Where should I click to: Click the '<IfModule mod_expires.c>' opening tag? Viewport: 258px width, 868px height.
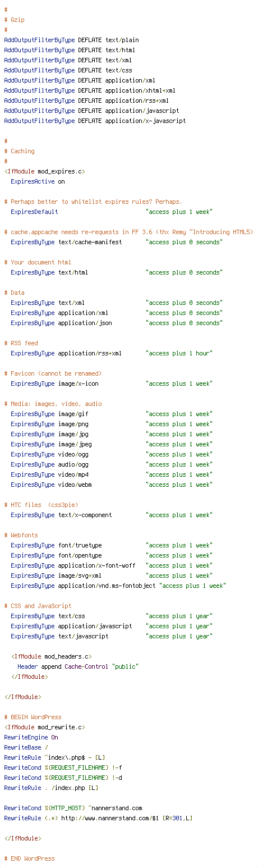pyautogui.click(x=44, y=171)
